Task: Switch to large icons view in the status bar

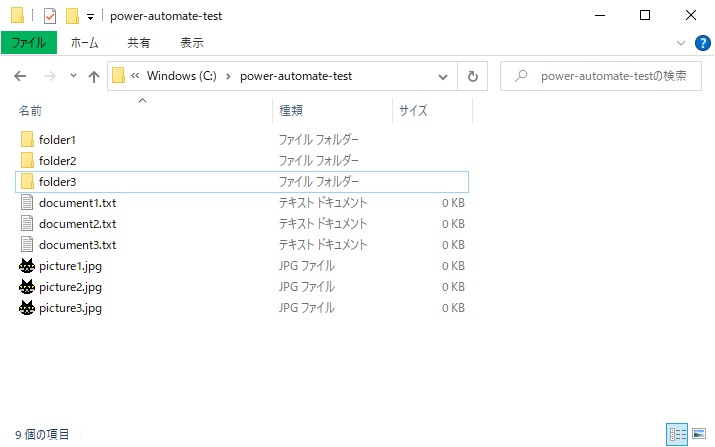Action: (699, 434)
